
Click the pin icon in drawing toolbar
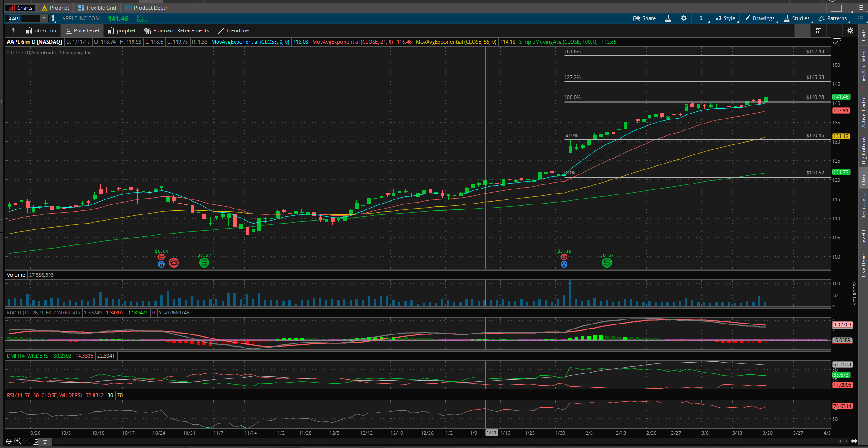(13, 30)
